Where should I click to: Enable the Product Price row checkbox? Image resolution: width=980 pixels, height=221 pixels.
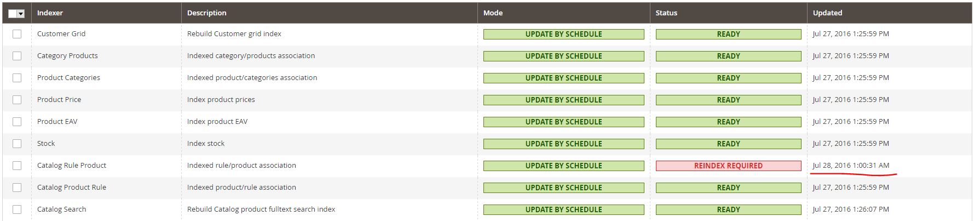click(x=17, y=100)
